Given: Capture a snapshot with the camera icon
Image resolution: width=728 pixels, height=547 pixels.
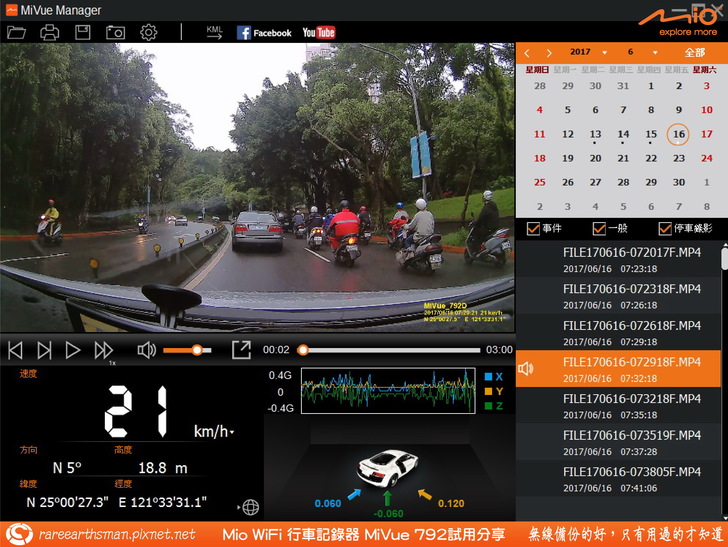Looking at the screenshot, I should pyautogui.click(x=116, y=32).
